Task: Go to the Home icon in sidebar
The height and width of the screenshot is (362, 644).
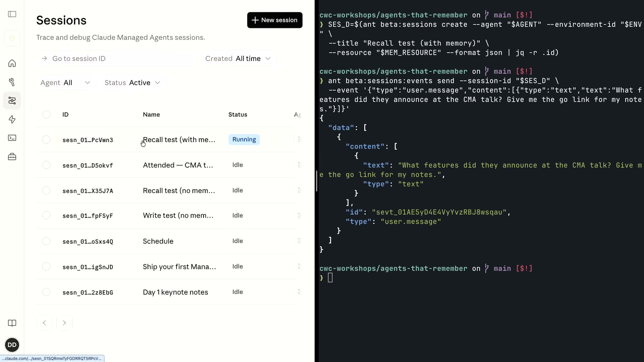Action: [x=12, y=63]
